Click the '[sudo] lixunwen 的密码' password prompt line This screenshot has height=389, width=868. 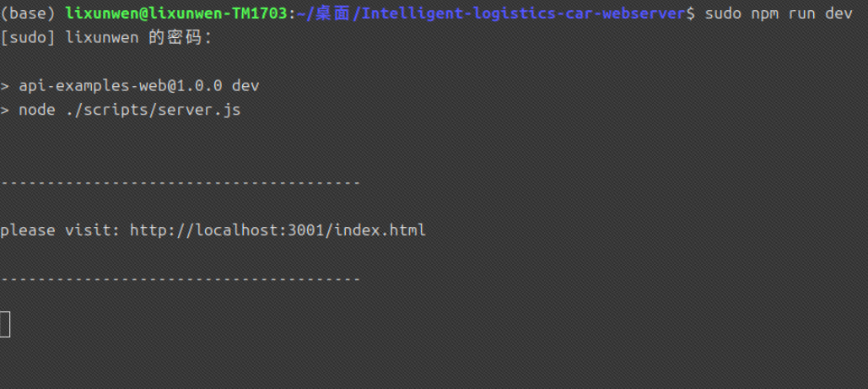pyautogui.click(x=105, y=38)
